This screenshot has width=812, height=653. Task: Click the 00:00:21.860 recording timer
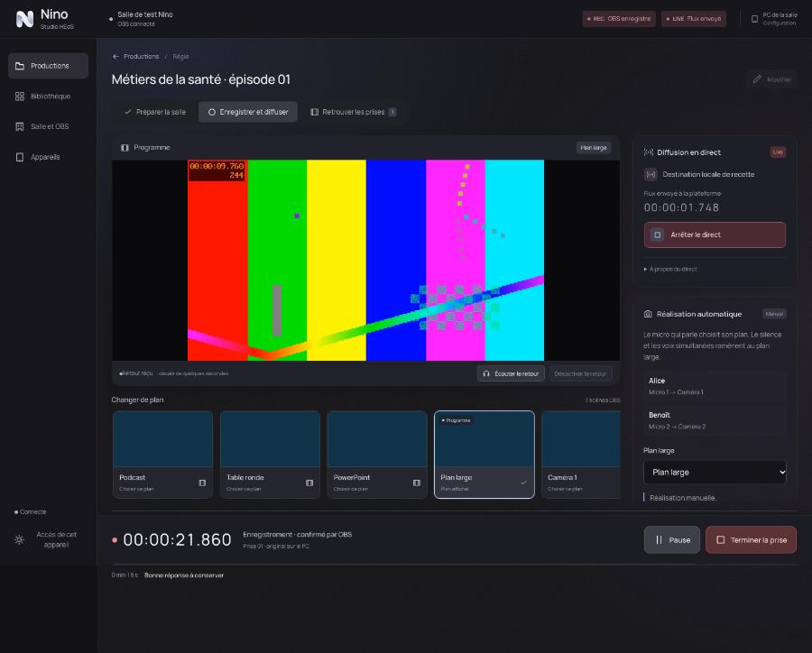[177, 540]
